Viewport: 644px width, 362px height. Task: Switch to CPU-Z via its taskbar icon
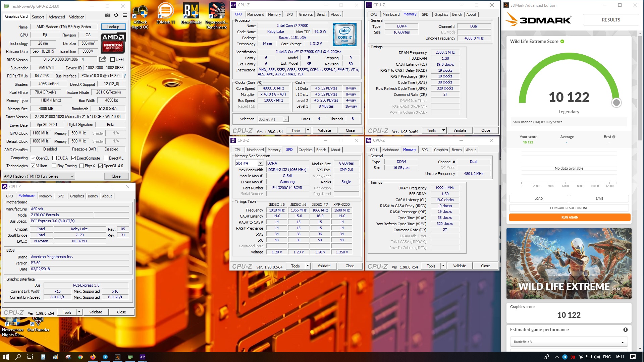(x=143, y=357)
